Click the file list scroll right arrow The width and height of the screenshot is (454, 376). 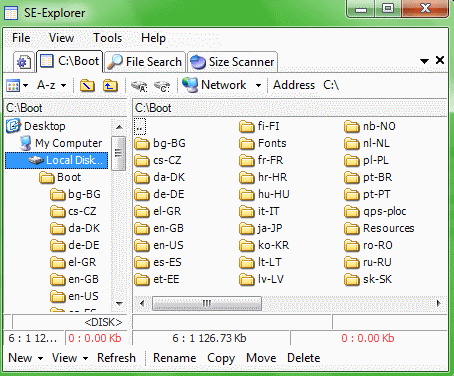tap(439, 303)
